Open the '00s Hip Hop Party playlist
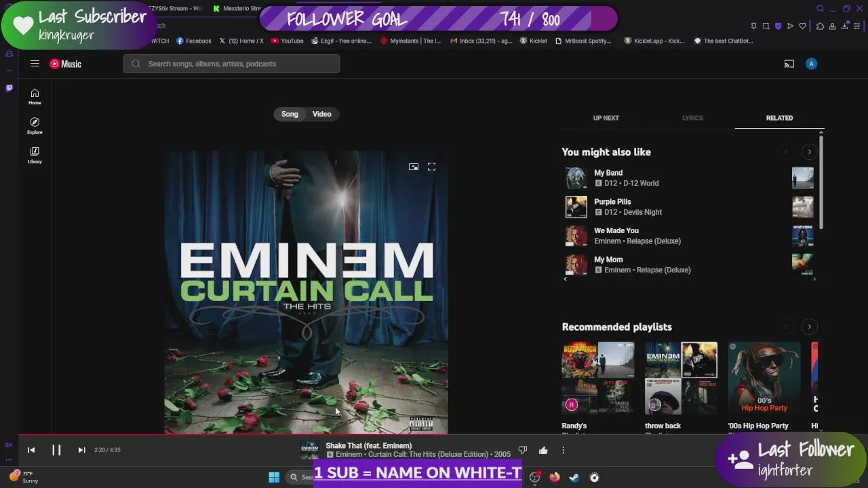 [764, 378]
